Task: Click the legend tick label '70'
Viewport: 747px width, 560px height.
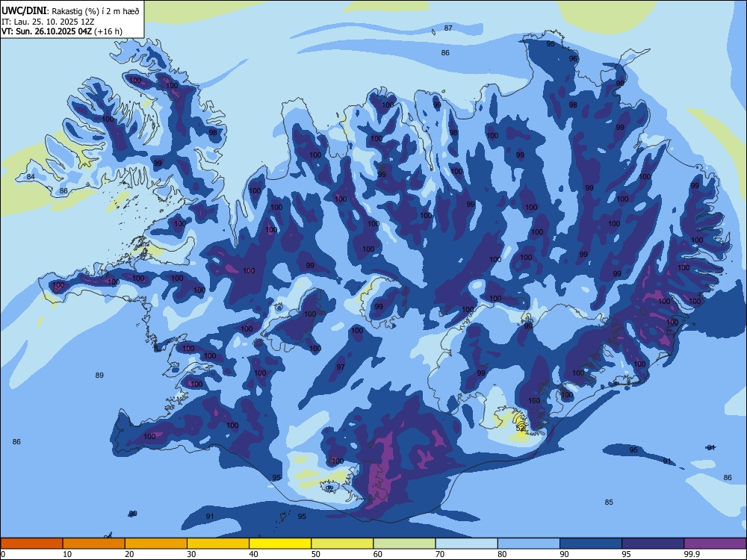Action: tap(440, 554)
